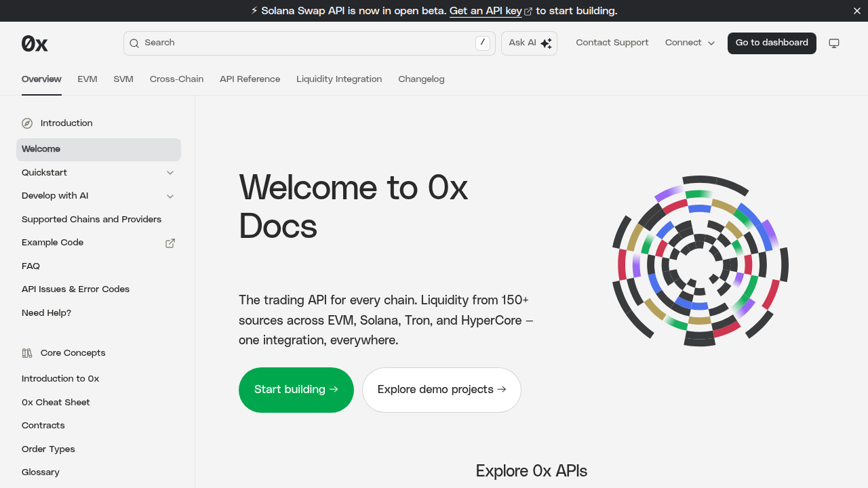Click the lightning bolt in banner
This screenshot has width=868, height=488.
click(x=254, y=11)
